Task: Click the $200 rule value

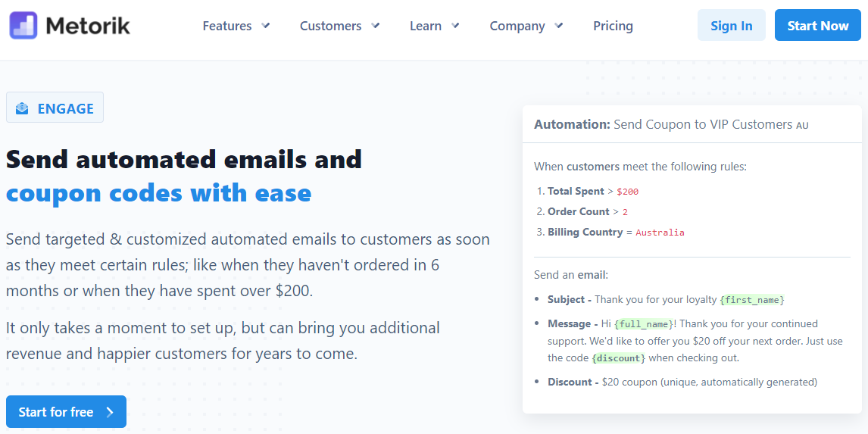Action: coord(627,192)
